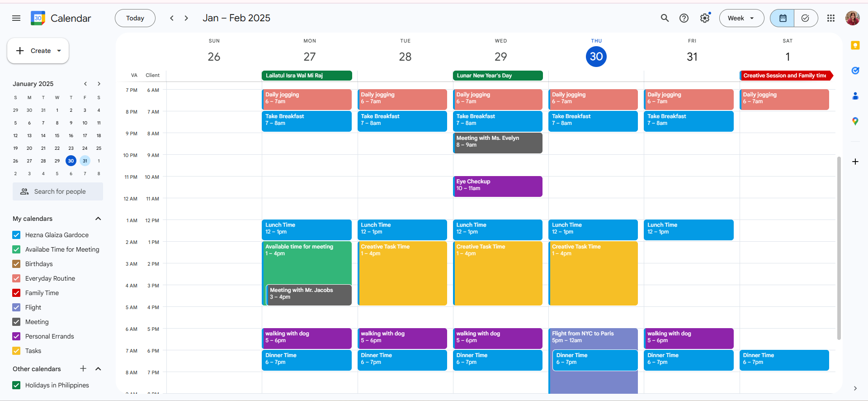This screenshot has height=401, width=868.
Task: Toggle Personal Errands calendar checkbox
Action: 16,336
